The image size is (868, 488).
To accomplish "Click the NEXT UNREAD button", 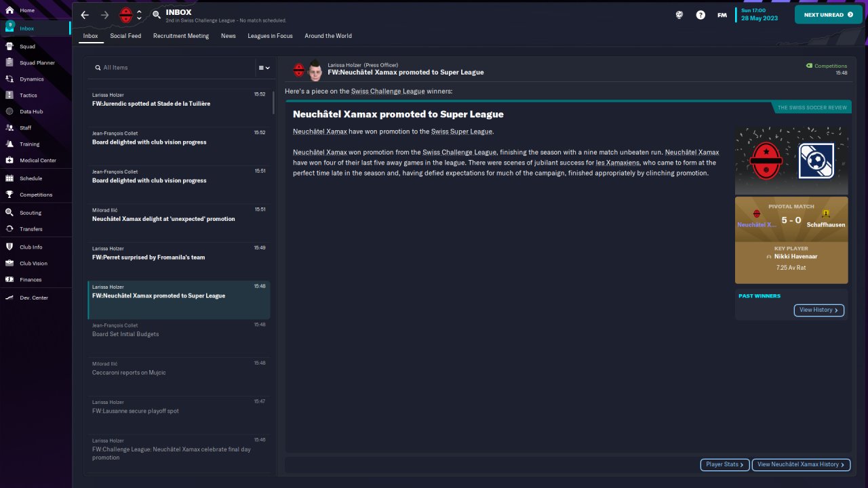I will [828, 15].
